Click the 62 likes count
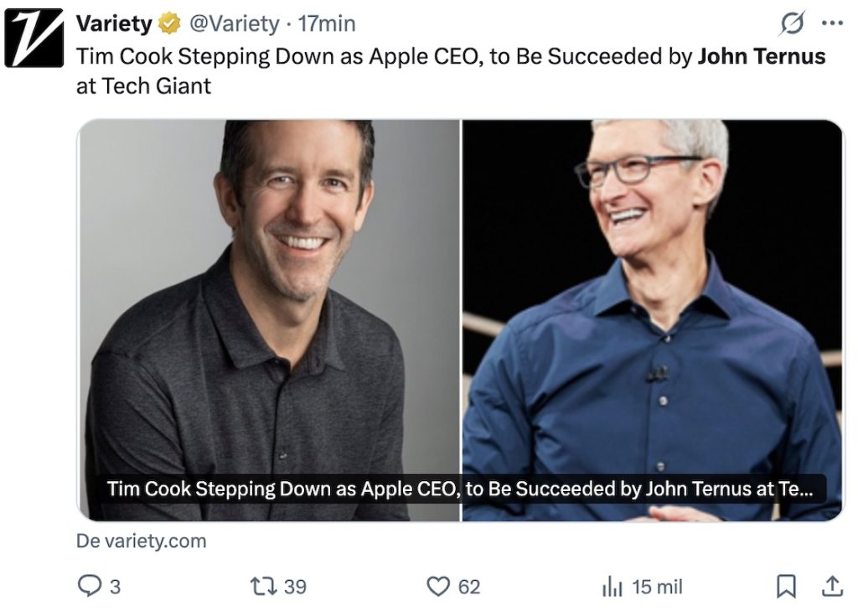The width and height of the screenshot is (858, 616). (469, 588)
